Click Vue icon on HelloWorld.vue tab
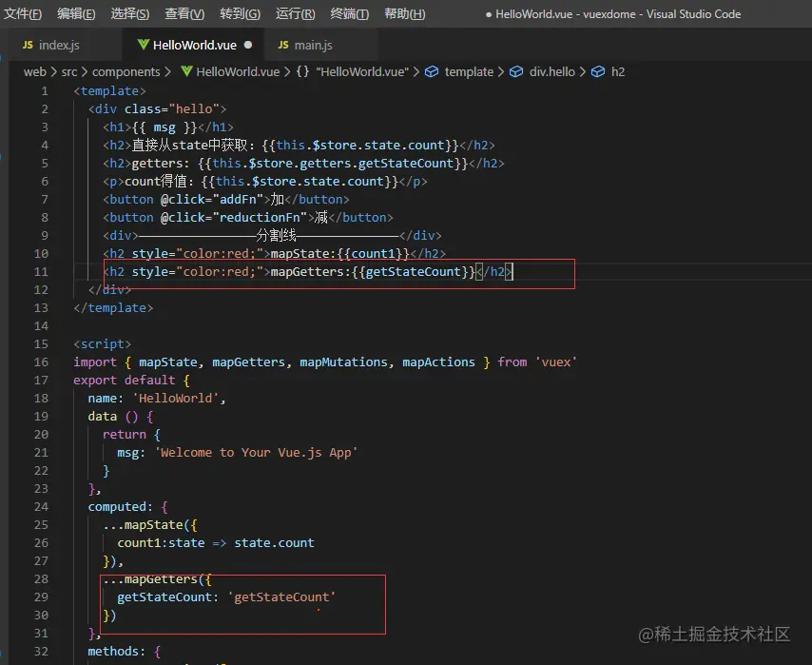This screenshot has height=665, width=812. coord(144,45)
